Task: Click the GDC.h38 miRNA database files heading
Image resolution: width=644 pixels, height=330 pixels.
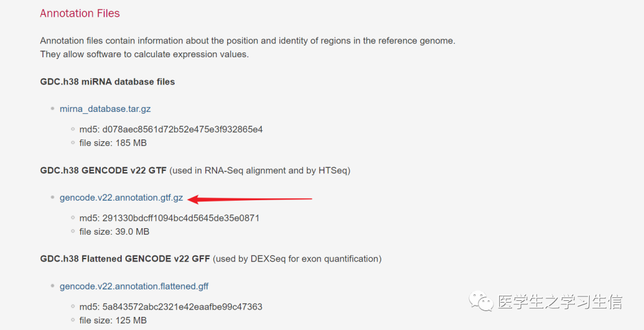Action: point(107,82)
